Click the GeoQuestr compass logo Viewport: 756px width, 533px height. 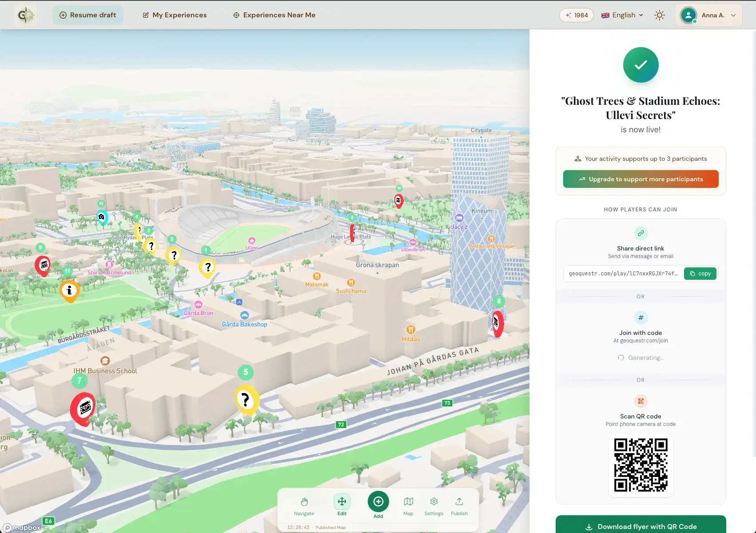click(25, 16)
